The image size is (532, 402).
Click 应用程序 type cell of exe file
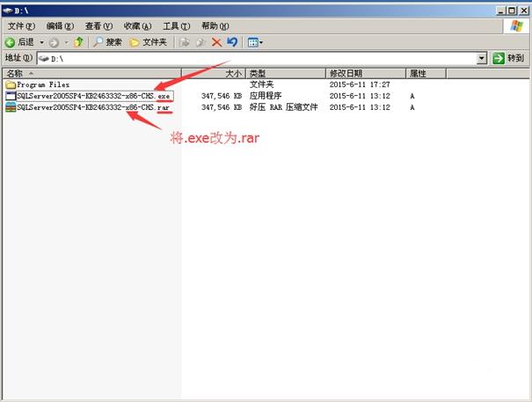(266, 96)
